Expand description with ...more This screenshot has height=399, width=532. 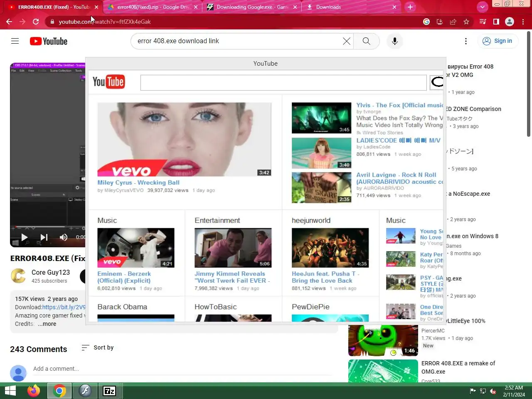(47, 324)
